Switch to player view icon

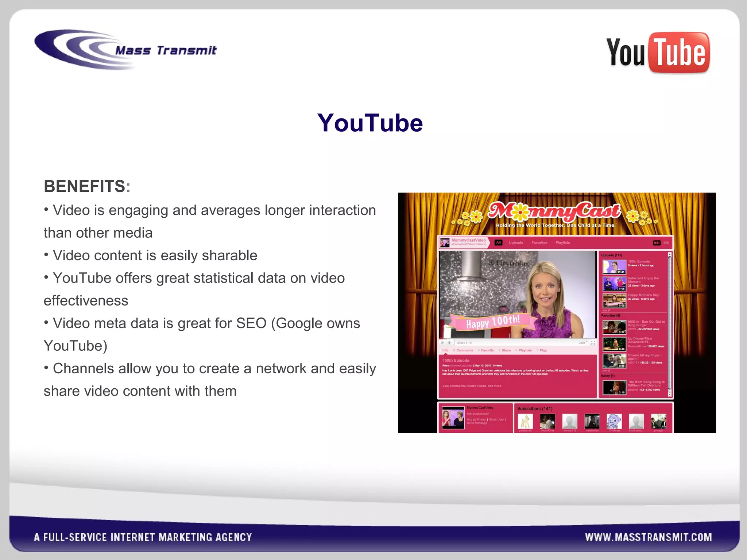pos(657,243)
